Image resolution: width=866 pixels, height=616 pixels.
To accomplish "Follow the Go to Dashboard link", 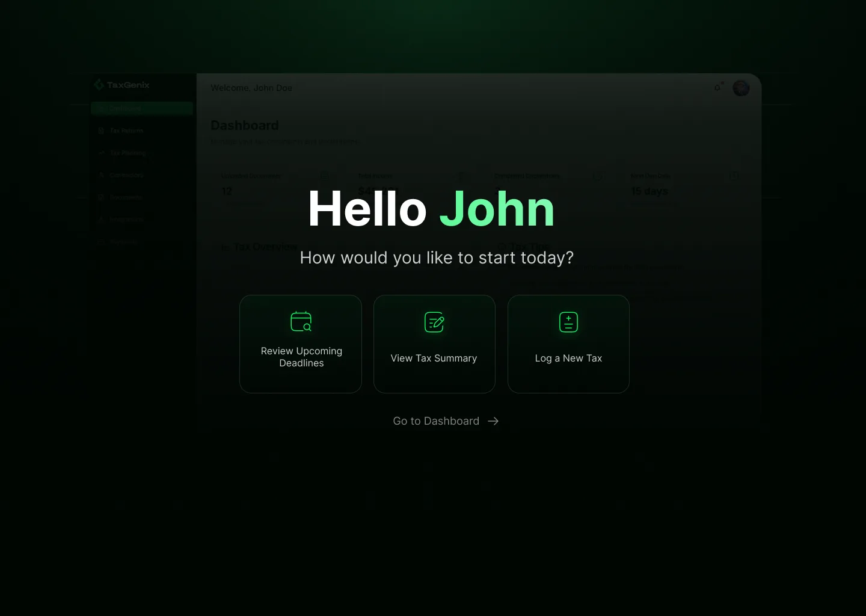I will [x=446, y=421].
